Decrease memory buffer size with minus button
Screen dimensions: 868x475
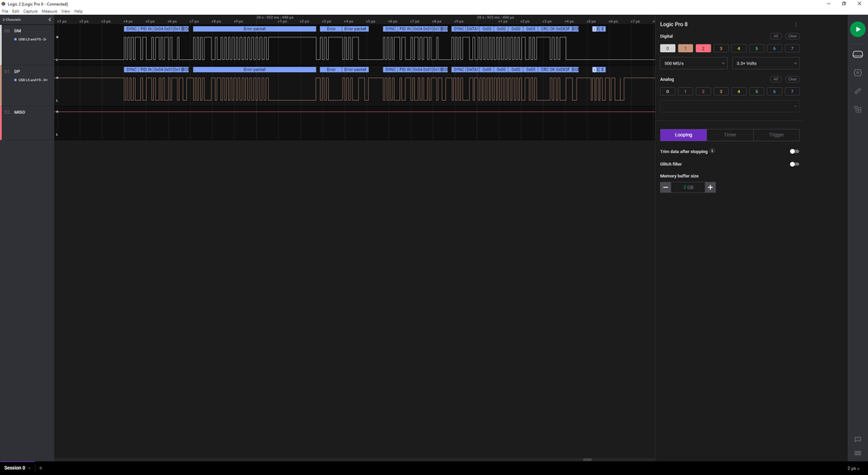(x=665, y=187)
